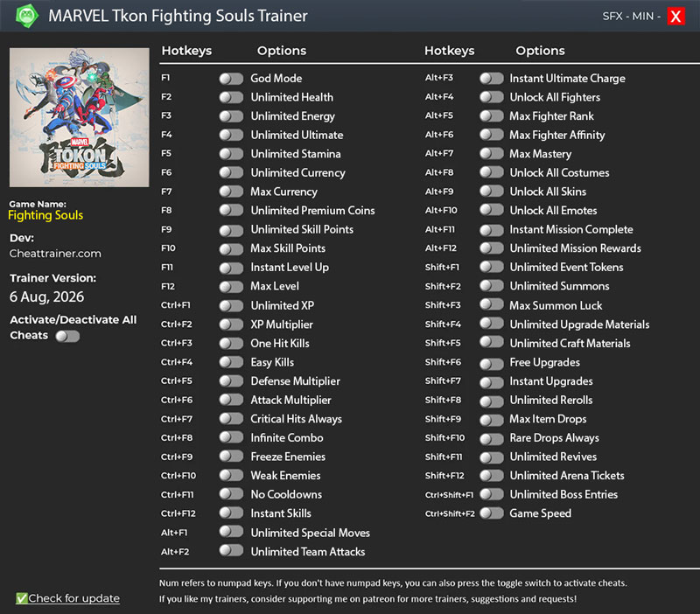The width and height of the screenshot is (700, 614).
Task: Turn on XP Multiplier switch
Action: coord(231,324)
